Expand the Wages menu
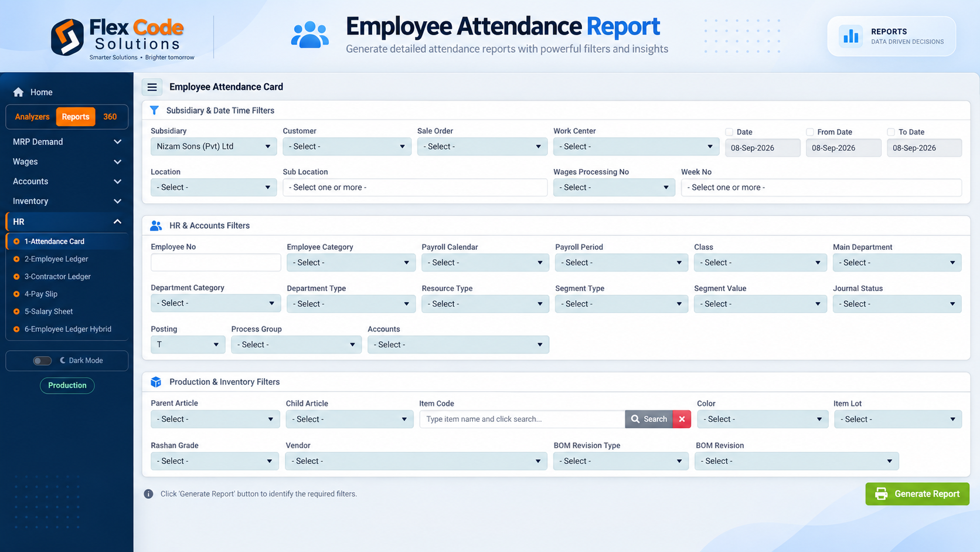This screenshot has width=980, height=552. coord(66,162)
